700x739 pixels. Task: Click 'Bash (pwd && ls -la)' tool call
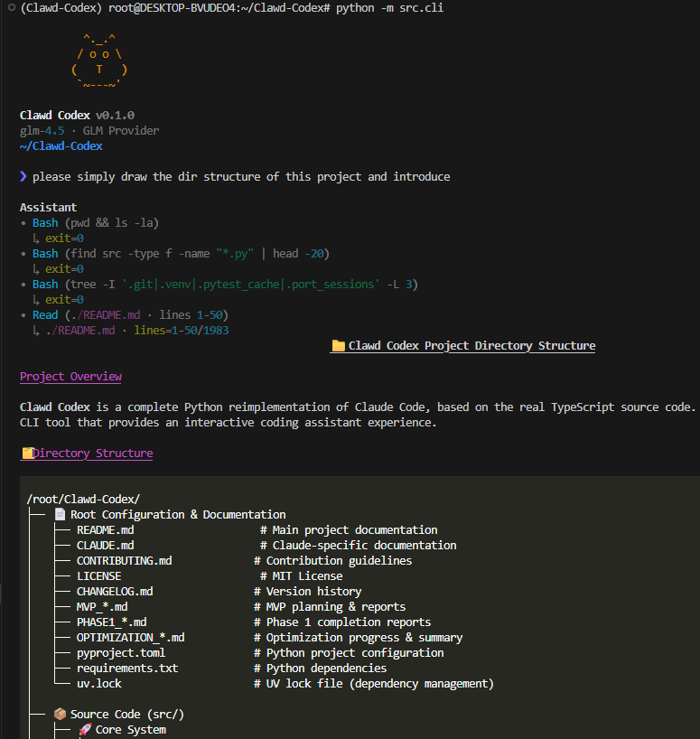click(95, 222)
